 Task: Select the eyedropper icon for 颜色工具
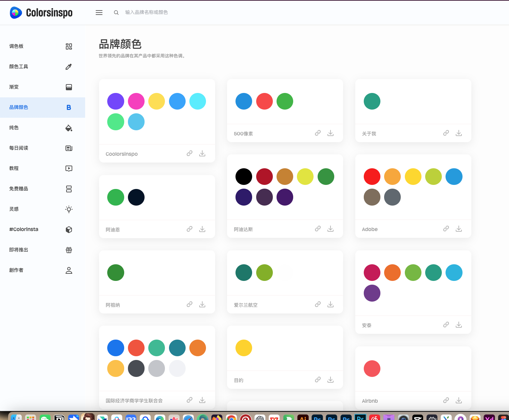click(69, 67)
